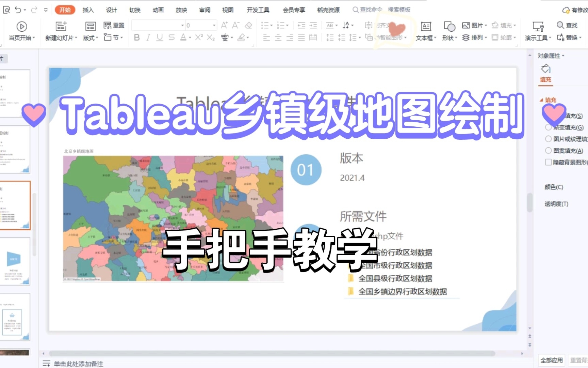Open the shapes (形状) icon
Viewport: 588px width, 368px height.
pyautogui.click(x=449, y=26)
